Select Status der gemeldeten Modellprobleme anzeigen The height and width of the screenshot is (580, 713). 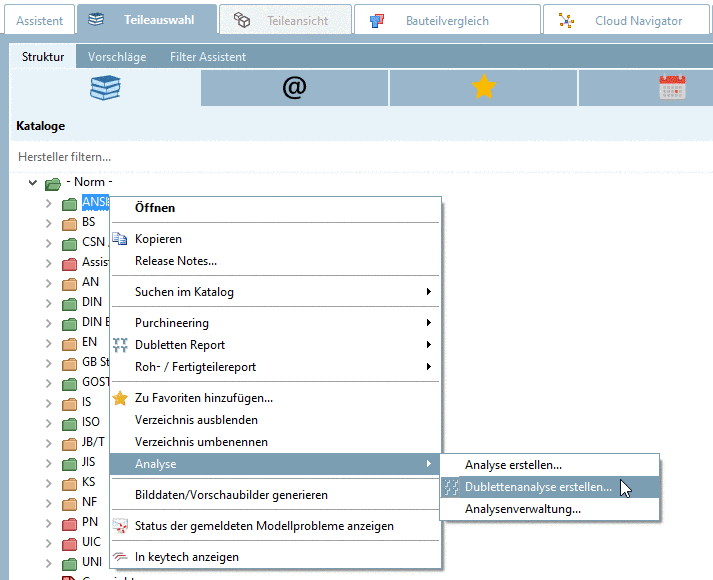[275, 526]
